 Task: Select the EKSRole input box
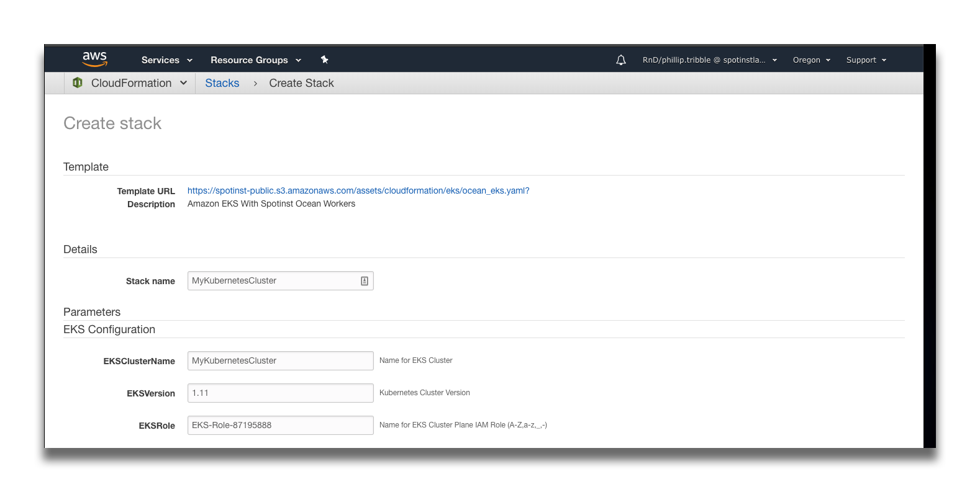(280, 426)
